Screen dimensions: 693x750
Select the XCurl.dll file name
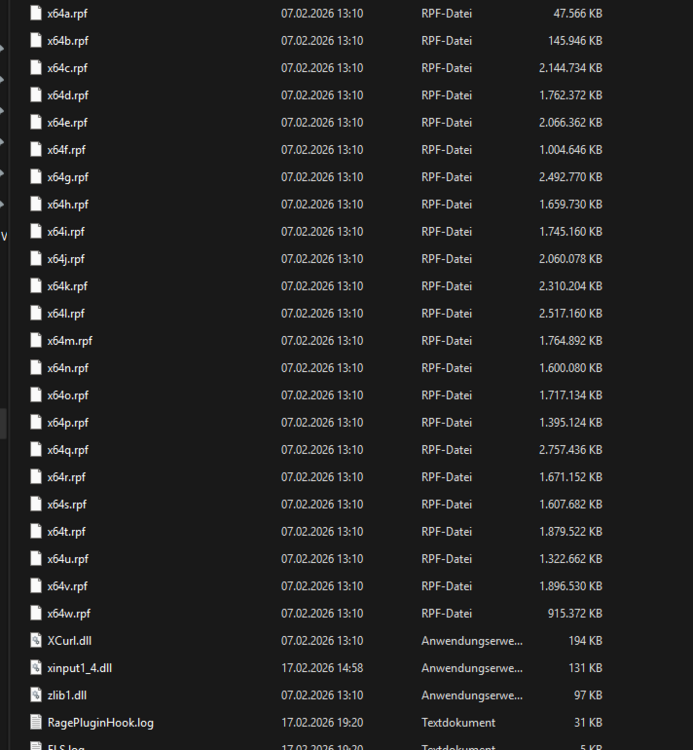pos(69,640)
